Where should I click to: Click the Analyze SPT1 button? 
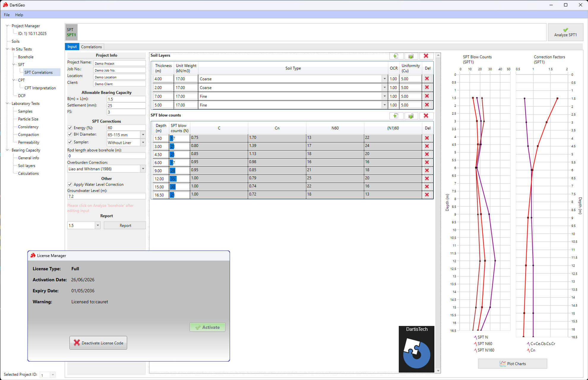pos(565,32)
